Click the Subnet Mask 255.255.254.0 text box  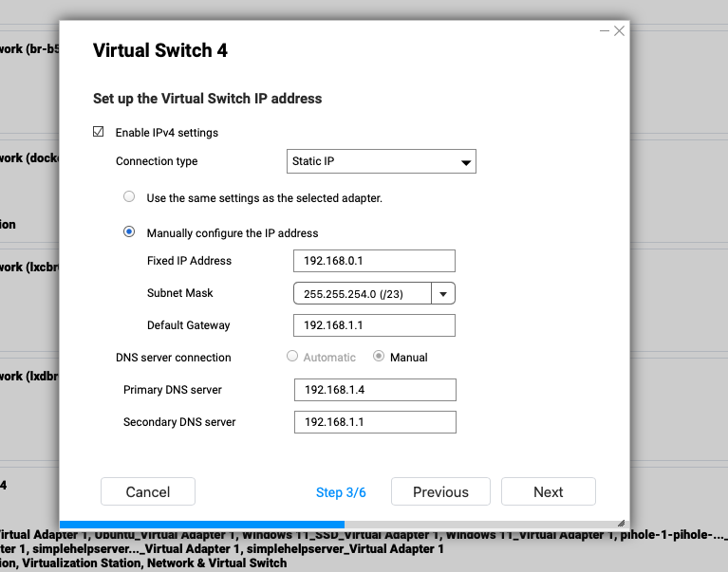(363, 294)
